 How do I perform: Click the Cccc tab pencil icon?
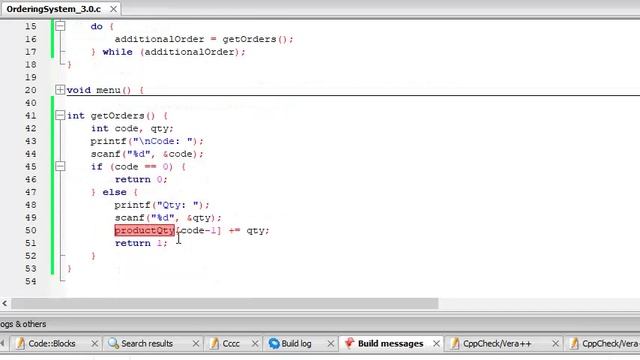(214, 344)
